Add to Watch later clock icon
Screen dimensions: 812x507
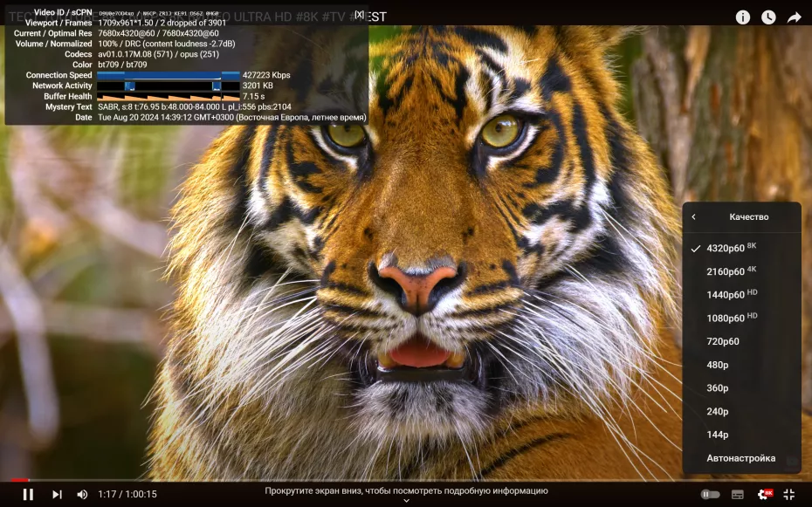point(768,17)
